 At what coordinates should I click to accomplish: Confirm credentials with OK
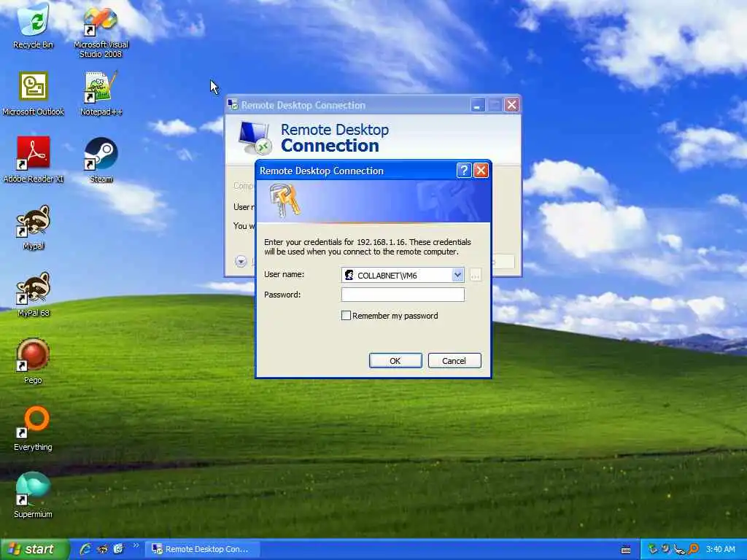tap(395, 360)
